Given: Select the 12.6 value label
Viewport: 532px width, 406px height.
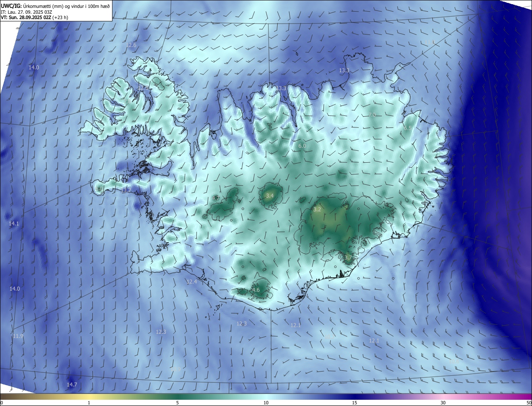Looking at the screenshot, I should point(131,45).
